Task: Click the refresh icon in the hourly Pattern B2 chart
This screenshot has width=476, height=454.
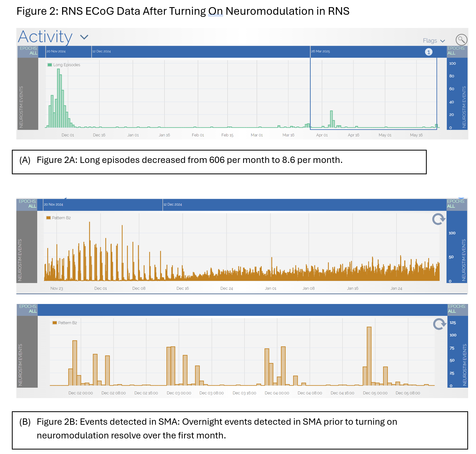Action: point(439,324)
